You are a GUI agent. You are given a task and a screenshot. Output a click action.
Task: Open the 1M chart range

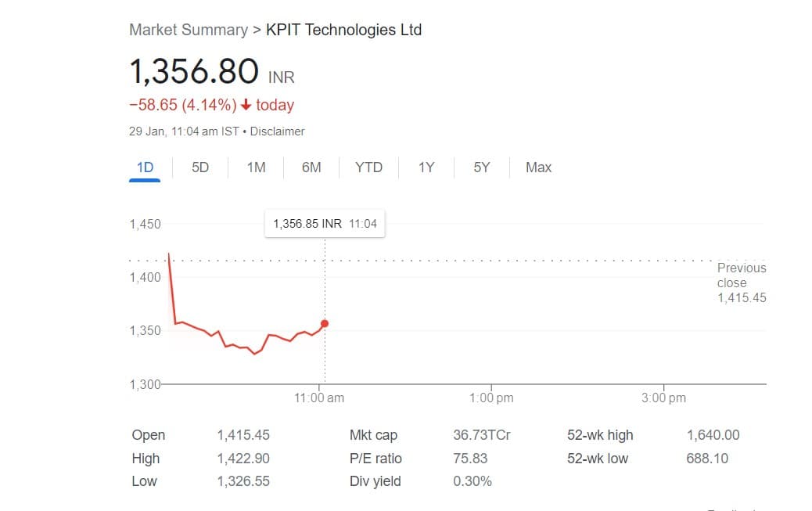click(x=256, y=167)
